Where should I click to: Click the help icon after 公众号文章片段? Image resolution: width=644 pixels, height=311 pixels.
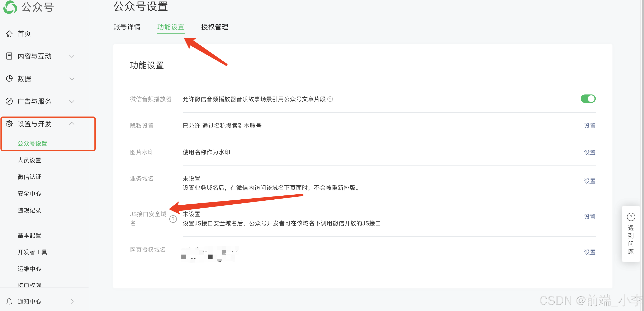pyautogui.click(x=330, y=99)
